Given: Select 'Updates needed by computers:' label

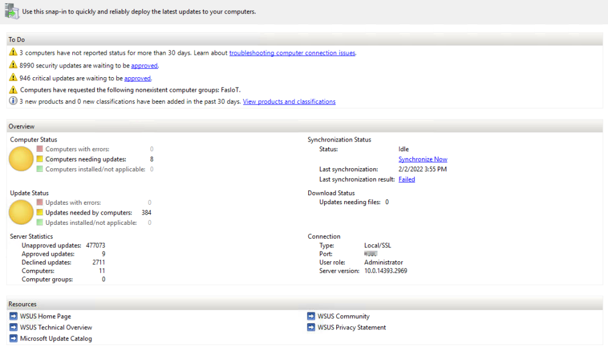Looking at the screenshot, I should click(89, 213).
